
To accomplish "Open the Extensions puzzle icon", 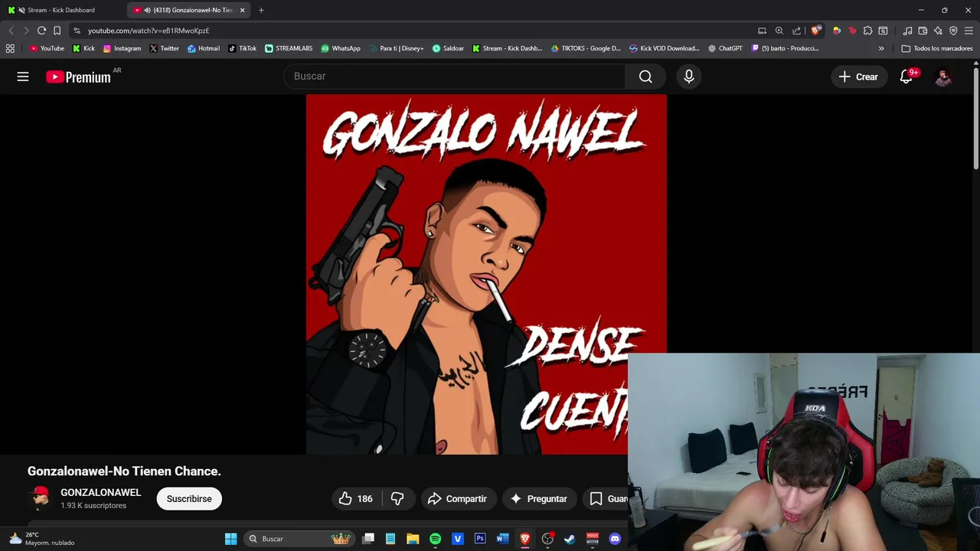I will (867, 31).
